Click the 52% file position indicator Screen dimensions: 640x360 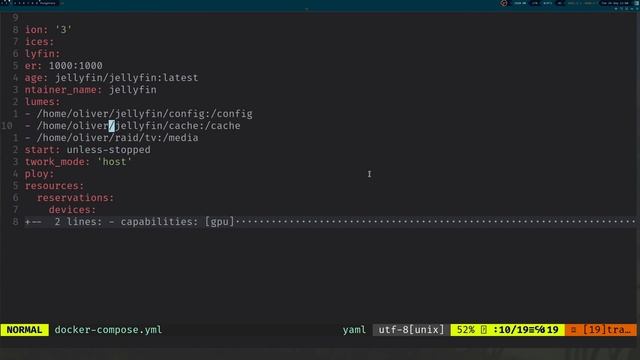[x=466, y=330]
